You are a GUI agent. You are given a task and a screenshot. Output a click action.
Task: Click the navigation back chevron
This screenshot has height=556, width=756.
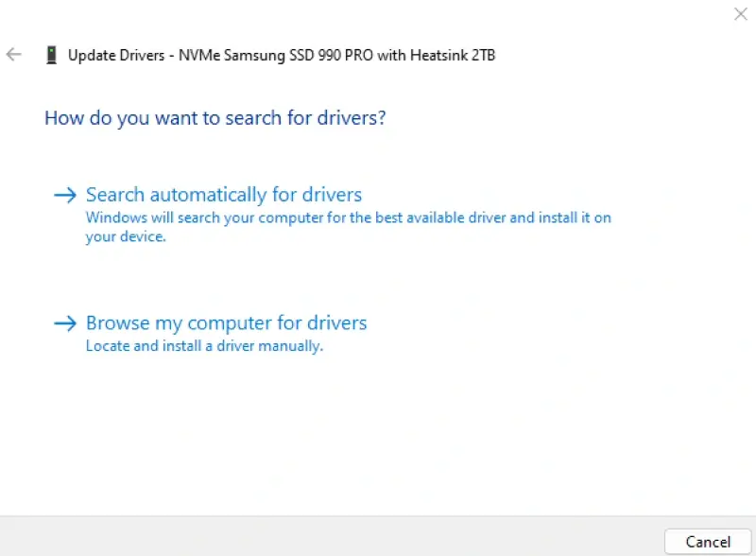pyautogui.click(x=13, y=54)
